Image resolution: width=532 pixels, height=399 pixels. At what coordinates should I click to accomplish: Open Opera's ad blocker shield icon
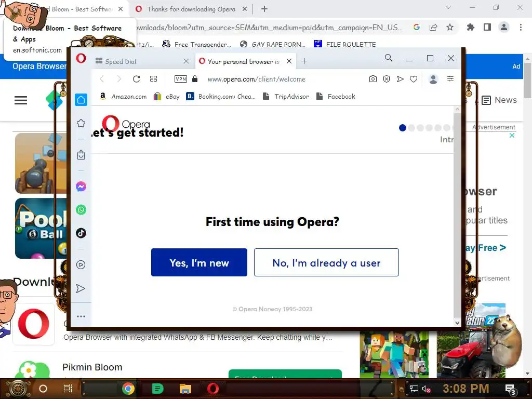click(x=387, y=79)
